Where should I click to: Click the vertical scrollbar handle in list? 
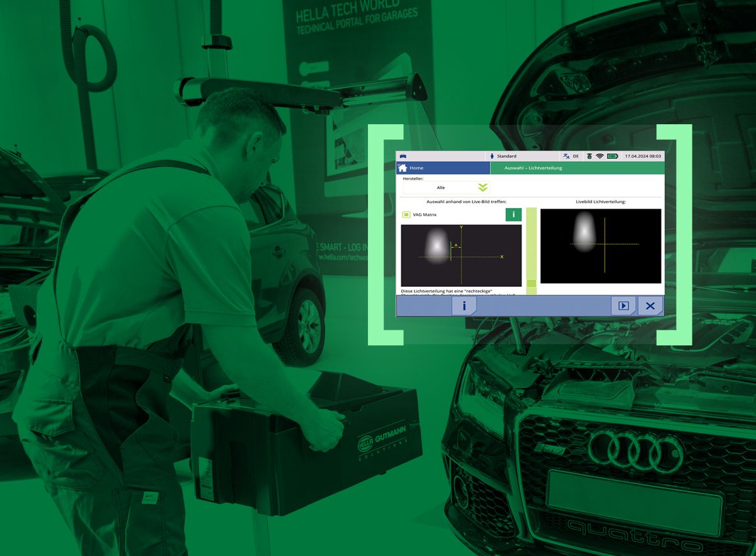pyautogui.click(x=531, y=284)
